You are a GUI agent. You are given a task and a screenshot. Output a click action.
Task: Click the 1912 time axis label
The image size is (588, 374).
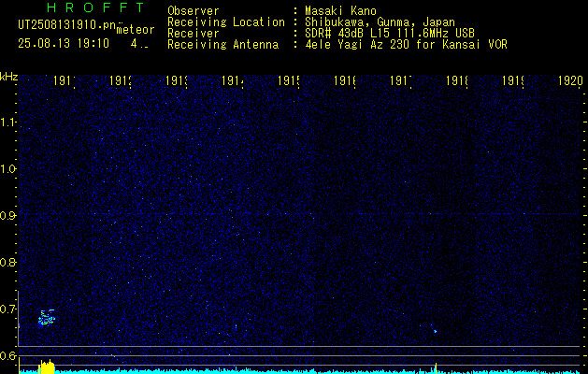pos(121,81)
